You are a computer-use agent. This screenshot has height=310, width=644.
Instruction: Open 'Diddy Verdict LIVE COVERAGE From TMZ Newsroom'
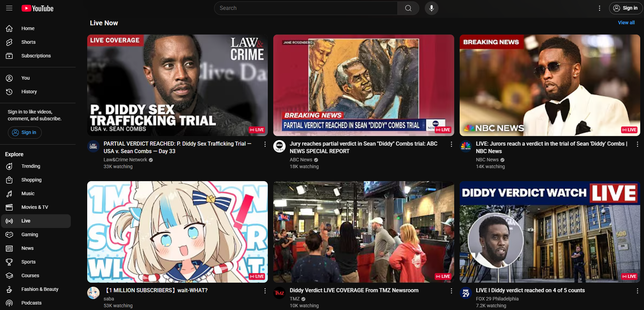[354, 290]
